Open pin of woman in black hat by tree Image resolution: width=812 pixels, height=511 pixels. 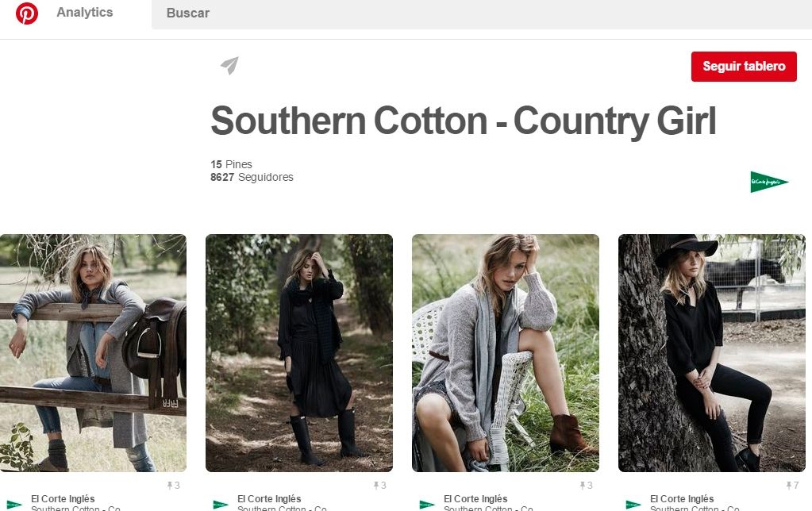(712, 353)
